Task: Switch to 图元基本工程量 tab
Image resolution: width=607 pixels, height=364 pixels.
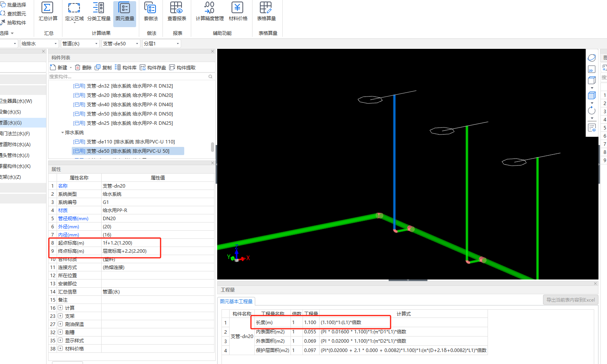Action: point(236,301)
